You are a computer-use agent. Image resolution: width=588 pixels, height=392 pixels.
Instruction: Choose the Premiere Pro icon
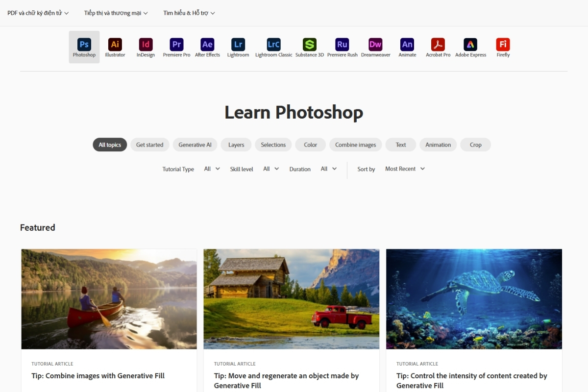click(176, 47)
